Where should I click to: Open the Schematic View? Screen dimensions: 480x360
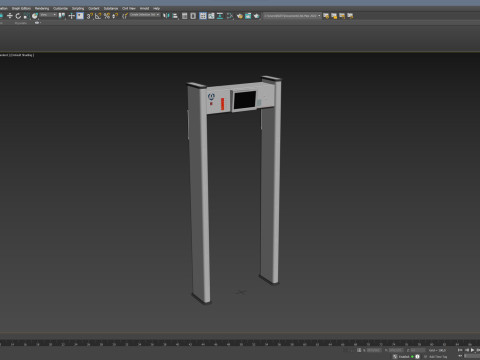point(220,16)
